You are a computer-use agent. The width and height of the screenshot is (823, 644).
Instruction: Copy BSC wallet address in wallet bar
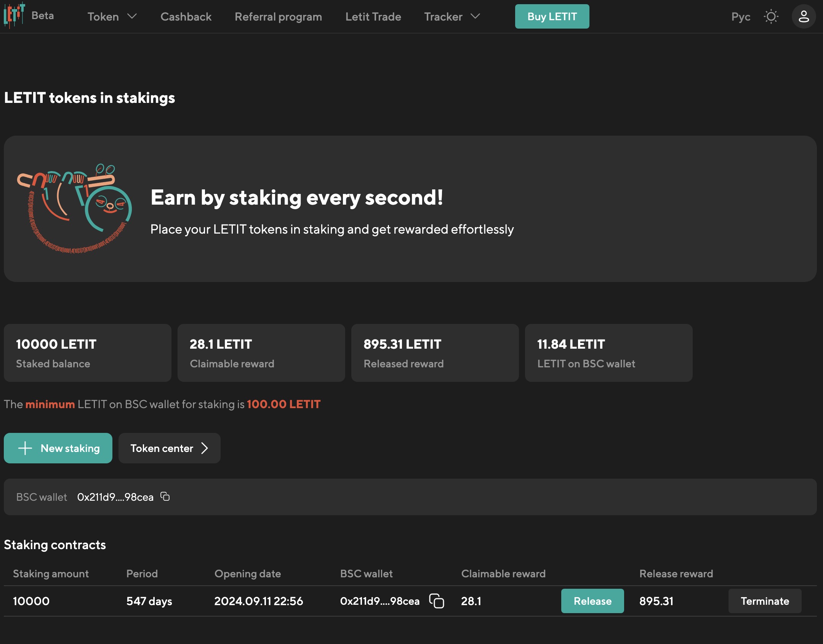pos(165,497)
